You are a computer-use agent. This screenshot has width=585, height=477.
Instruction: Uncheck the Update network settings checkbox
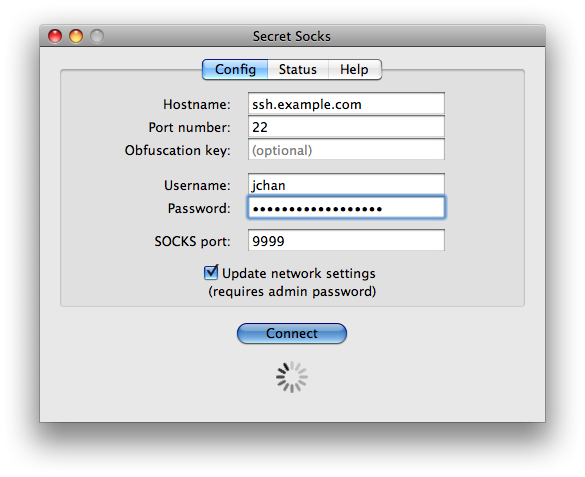[x=211, y=272]
